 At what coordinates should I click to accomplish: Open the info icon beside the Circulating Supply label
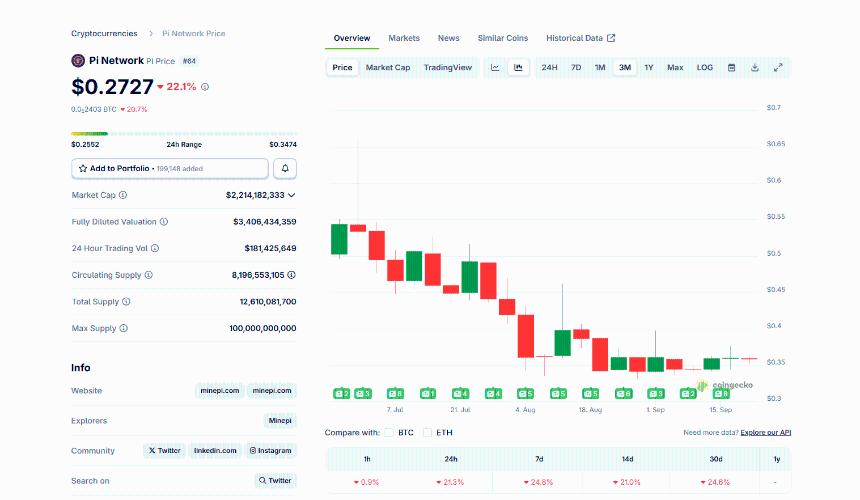149,275
